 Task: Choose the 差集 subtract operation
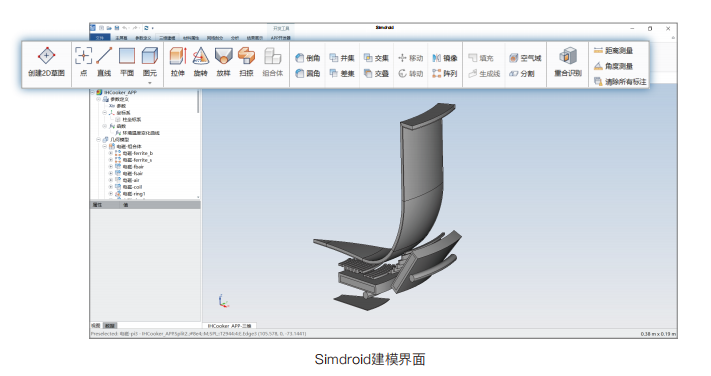[x=342, y=73]
